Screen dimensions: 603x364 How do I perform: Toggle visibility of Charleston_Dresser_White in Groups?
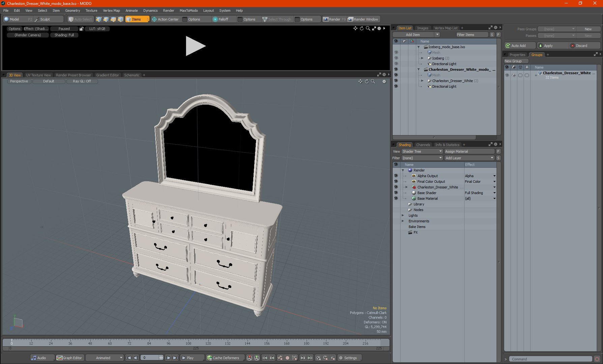pos(507,75)
